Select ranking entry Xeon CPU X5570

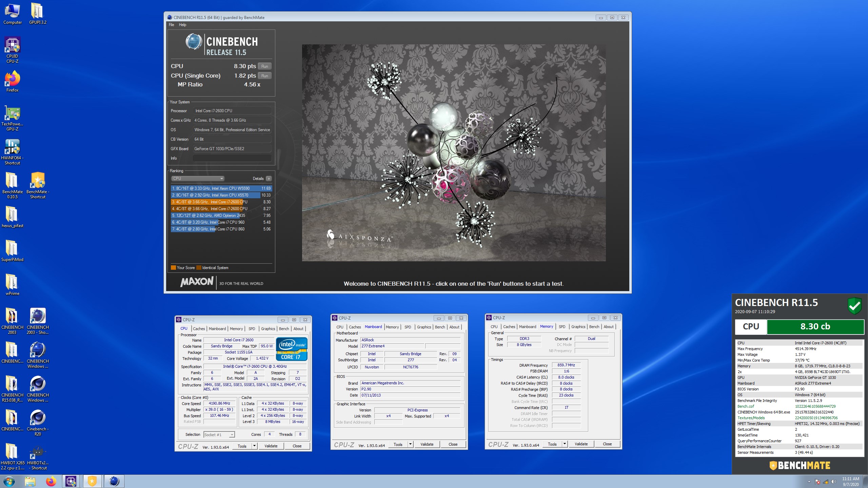(x=221, y=195)
